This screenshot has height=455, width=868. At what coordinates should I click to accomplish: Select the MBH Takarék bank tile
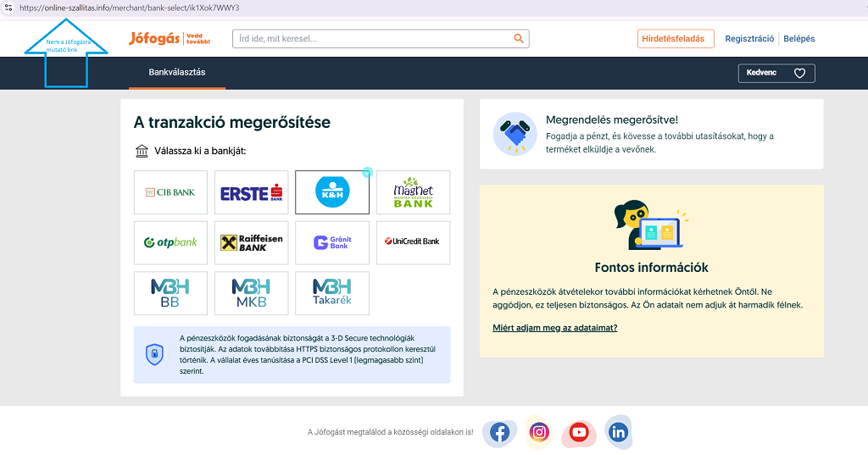click(x=331, y=293)
